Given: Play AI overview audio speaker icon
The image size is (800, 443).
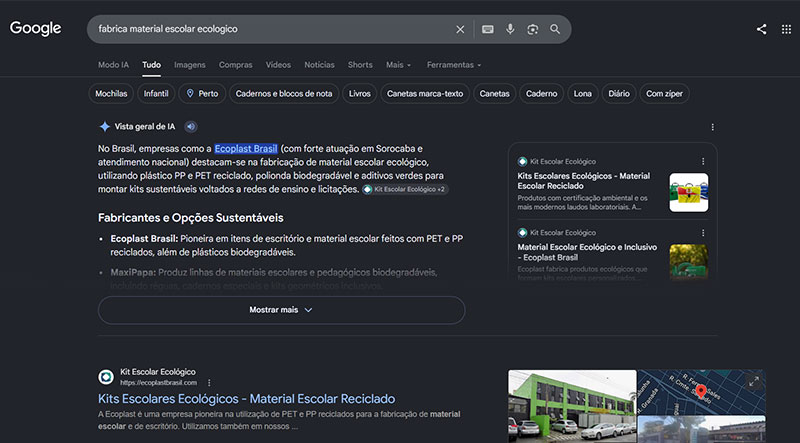Looking at the screenshot, I should tap(191, 127).
